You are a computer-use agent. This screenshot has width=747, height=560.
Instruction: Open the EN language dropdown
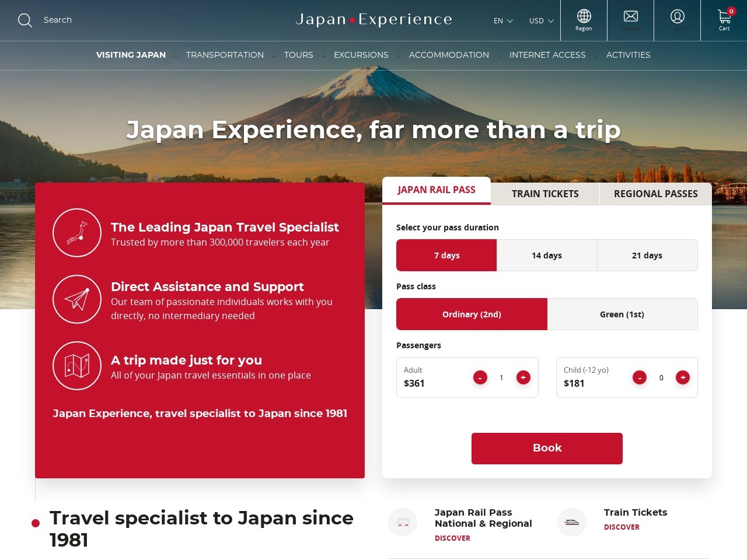point(503,21)
